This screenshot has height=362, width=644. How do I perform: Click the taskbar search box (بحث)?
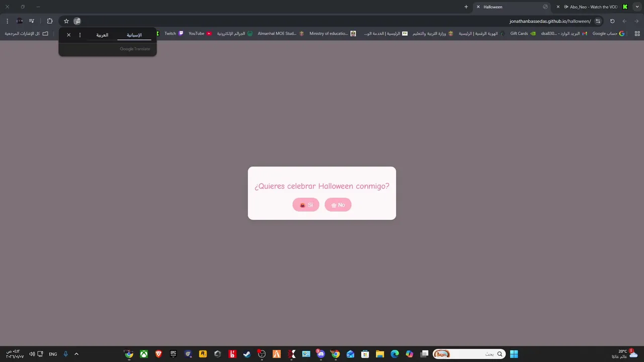tap(469, 354)
